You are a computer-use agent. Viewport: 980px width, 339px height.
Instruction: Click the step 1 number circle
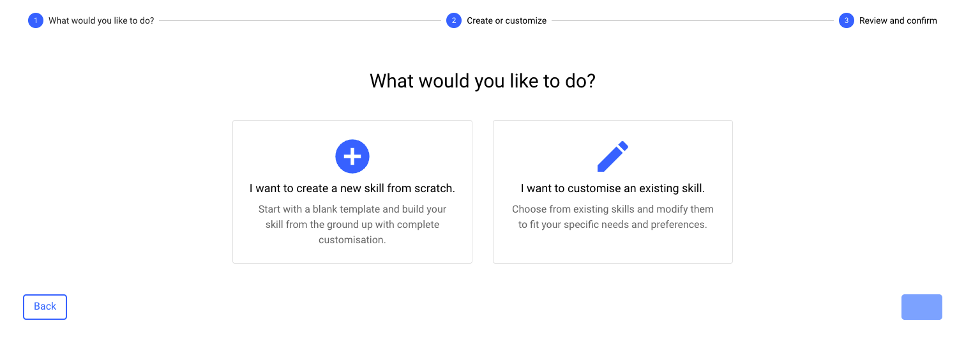coord(36,20)
